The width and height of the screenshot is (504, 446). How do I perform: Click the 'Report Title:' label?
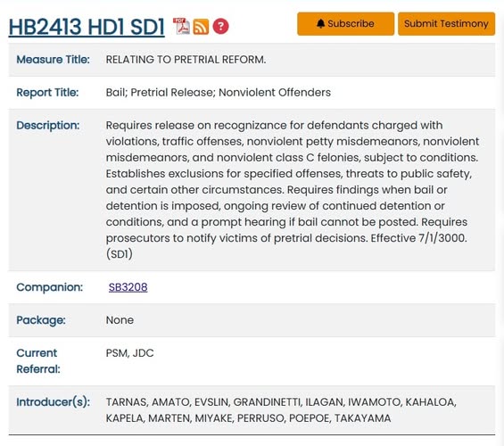click(x=47, y=93)
